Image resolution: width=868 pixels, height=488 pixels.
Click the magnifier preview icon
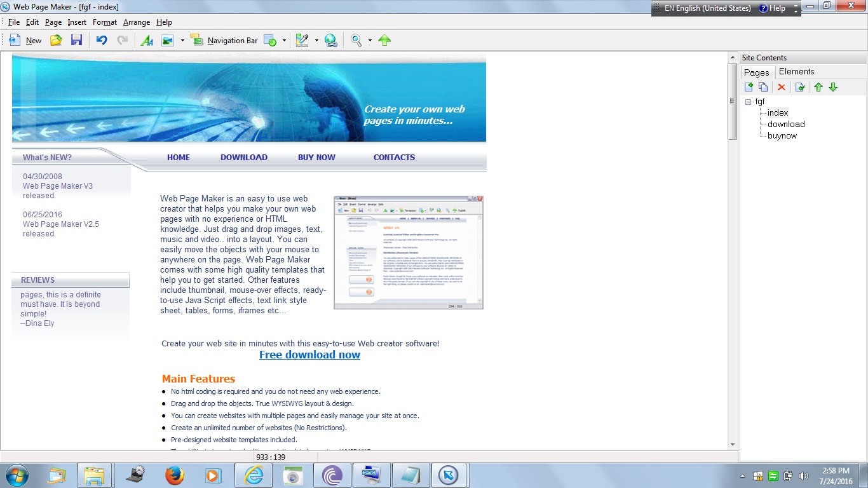coord(356,40)
